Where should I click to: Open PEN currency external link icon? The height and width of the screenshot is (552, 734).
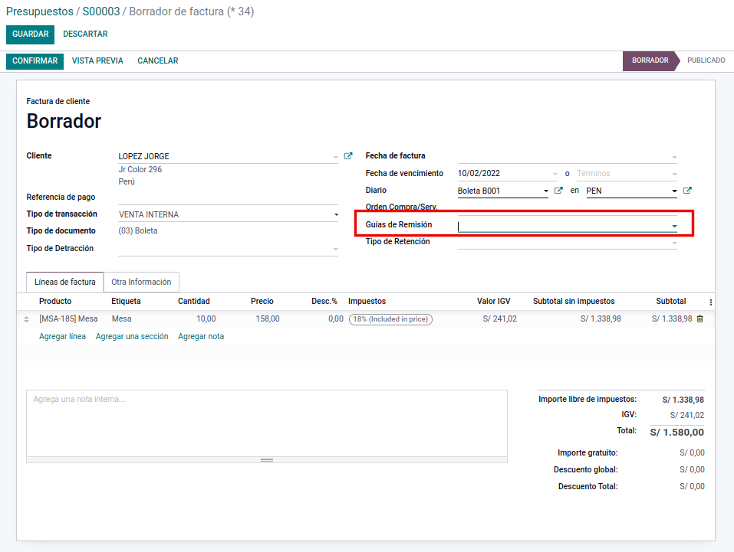pos(687,191)
